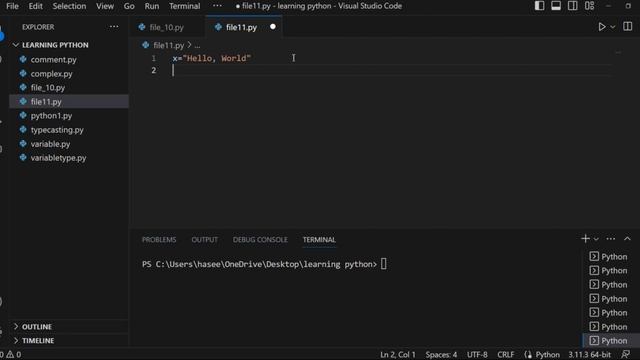Screen dimensions: 640x360
Task: Close unsaved file11.py tab dot
Action: tap(273, 27)
